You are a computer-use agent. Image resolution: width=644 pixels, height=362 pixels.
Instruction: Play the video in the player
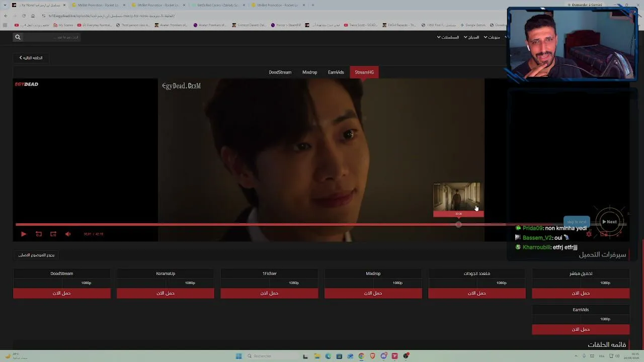tap(24, 234)
